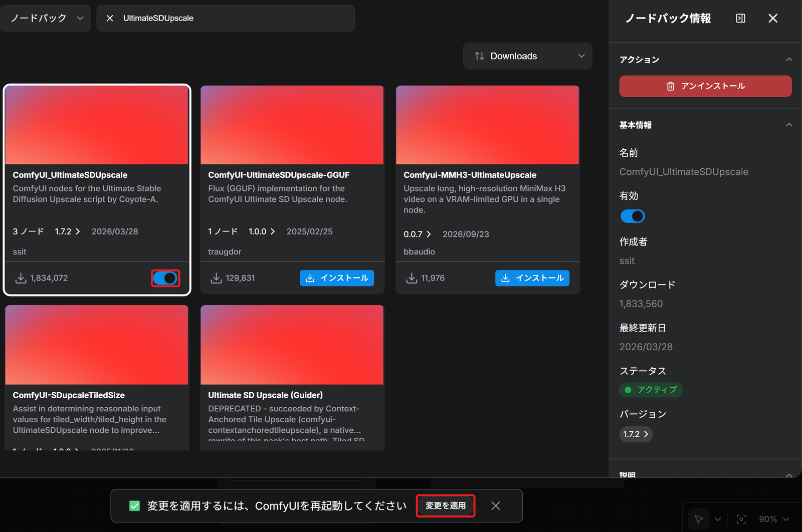Disable ComfyUI_UltimateSDUpscale via its card toggle
Screen dimensions: 802x532
(x=165, y=278)
